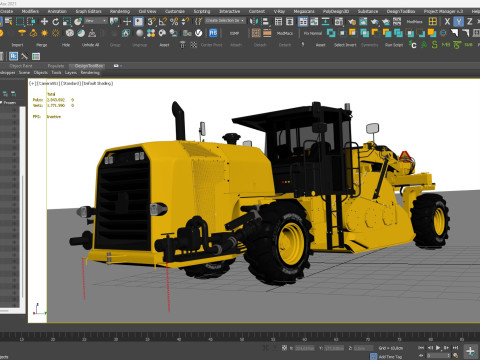Viewport: 480px width, 360px height.
Task: Click the grey sphere material icon
Action: point(140,33)
